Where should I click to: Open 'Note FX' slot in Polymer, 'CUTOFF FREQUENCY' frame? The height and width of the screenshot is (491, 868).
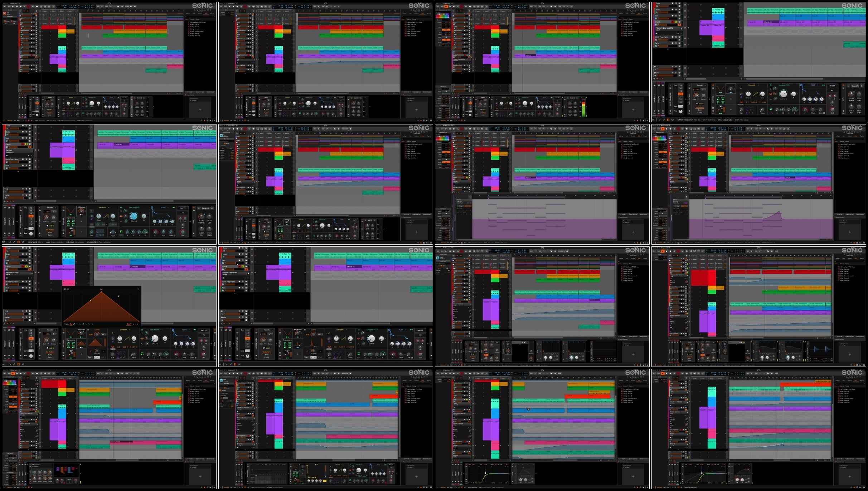[832, 86]
